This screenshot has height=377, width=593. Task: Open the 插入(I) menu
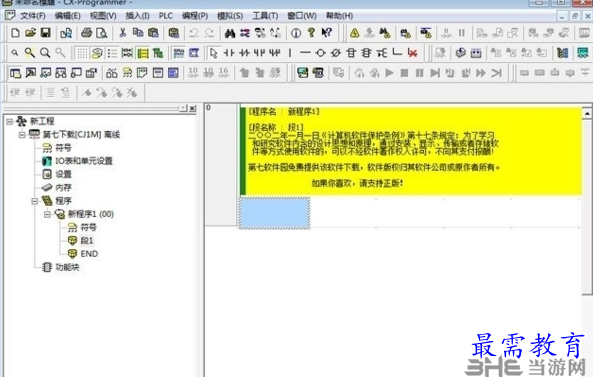tap(137, 16)
